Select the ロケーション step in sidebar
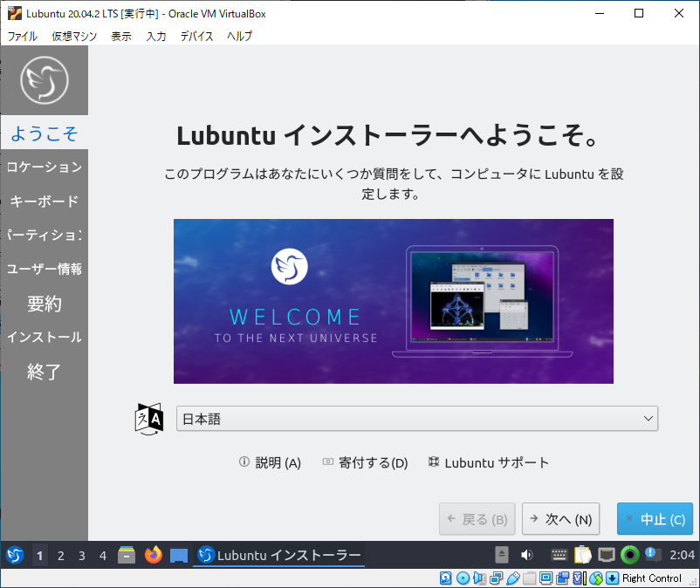This screenshot has width=700, height=588. coord(45,167)
